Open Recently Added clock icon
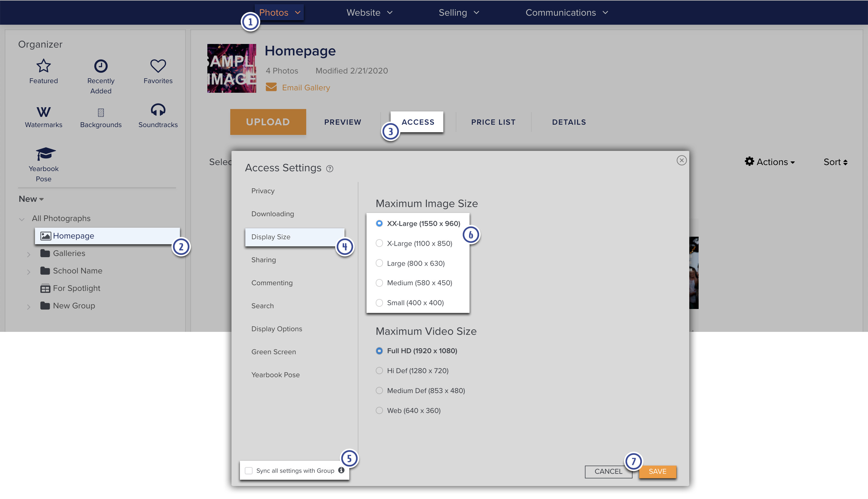 [101, 66]
